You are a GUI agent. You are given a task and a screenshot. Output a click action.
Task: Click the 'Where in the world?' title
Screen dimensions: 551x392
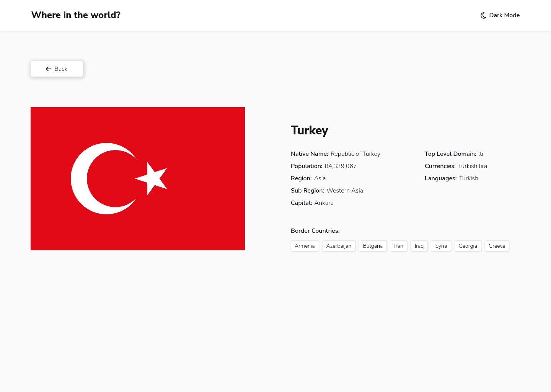76,15
